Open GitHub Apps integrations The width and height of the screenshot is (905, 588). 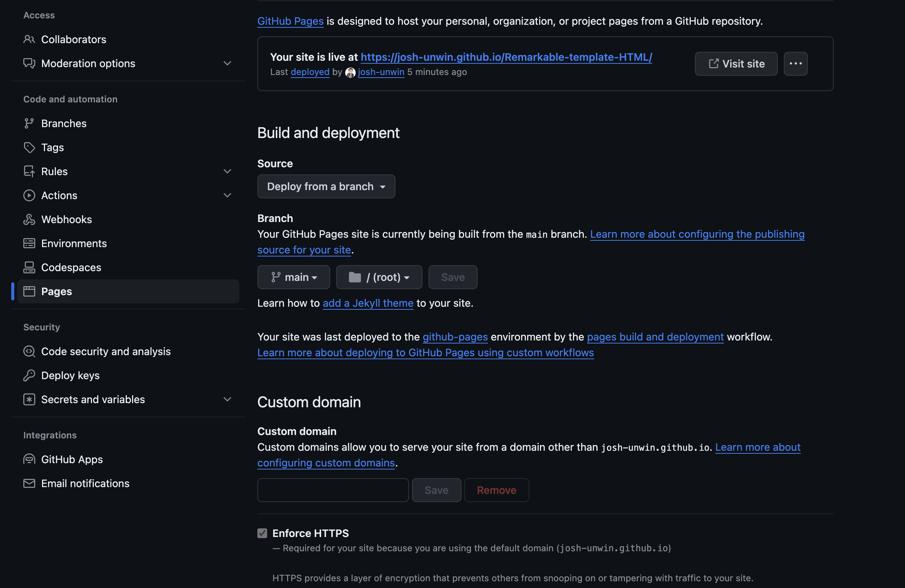[x=128, y=459]
